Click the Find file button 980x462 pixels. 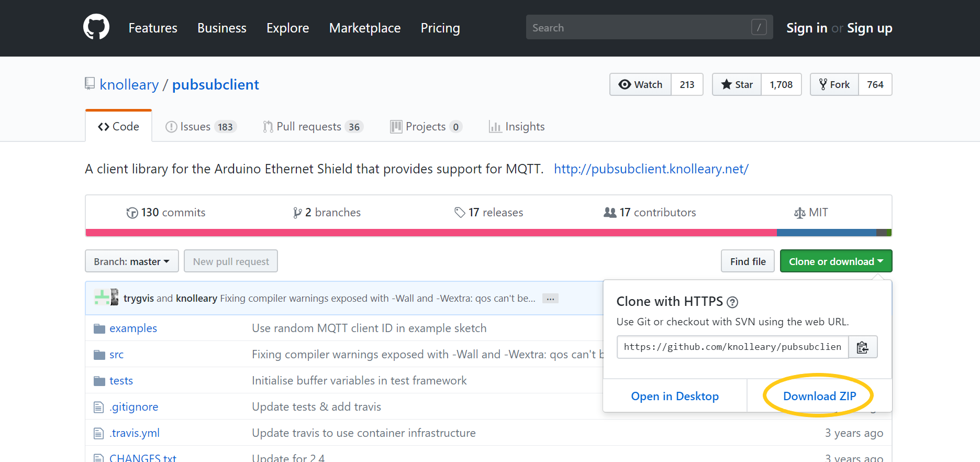748,261
